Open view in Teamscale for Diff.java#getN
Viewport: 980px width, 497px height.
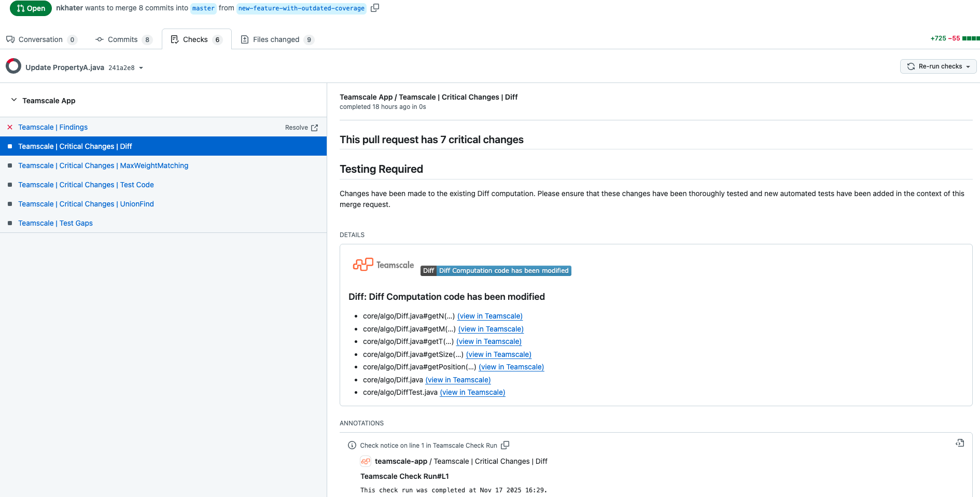tap(489, 316)
